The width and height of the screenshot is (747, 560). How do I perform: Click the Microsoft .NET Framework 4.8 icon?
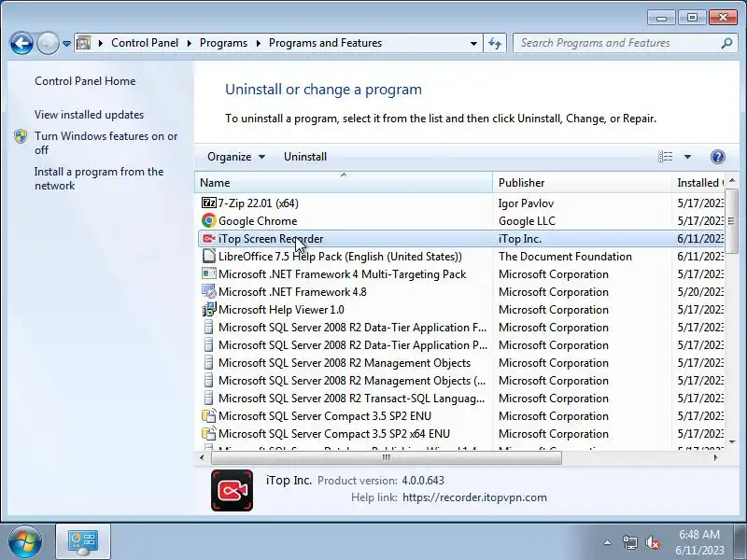point(208,291)
